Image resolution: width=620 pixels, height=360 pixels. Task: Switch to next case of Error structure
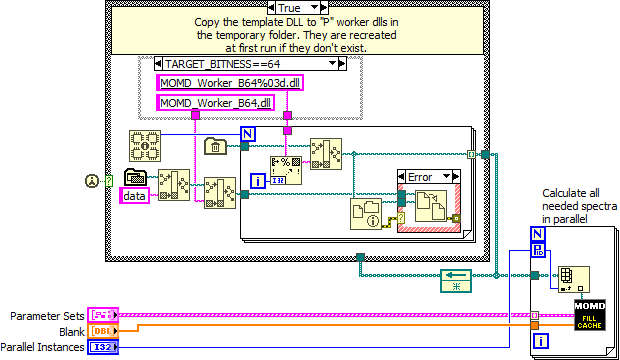tap(456, 176)
